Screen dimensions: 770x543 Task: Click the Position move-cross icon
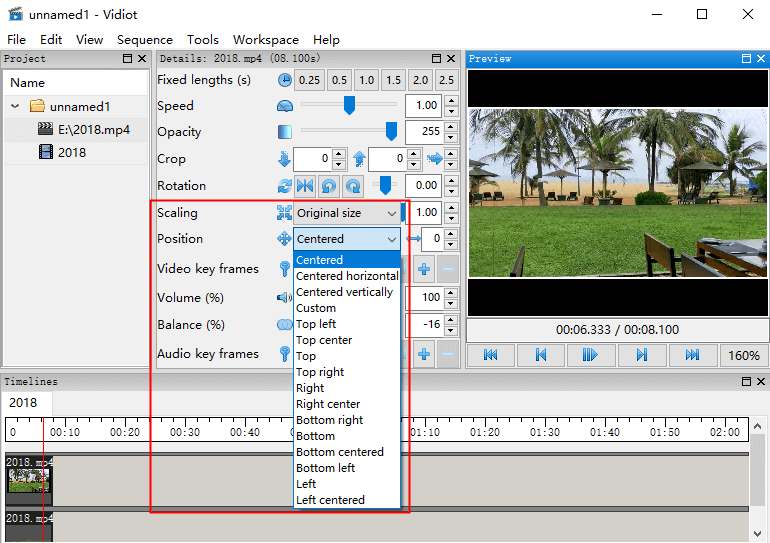(284, 239)
